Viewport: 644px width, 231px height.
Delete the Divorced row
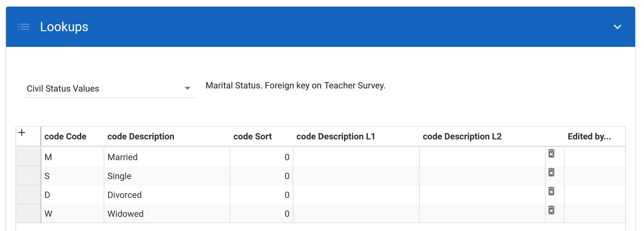[x=551, y=191]
